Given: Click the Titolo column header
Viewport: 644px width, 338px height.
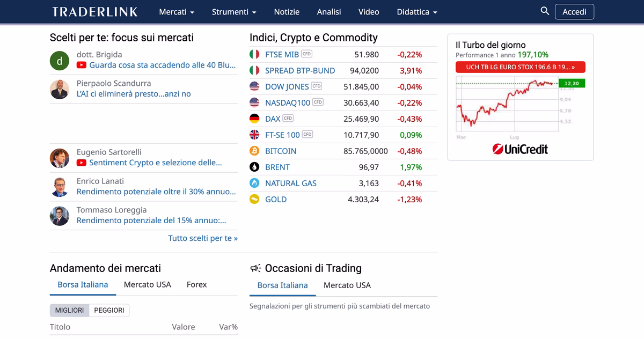Looking at the screenshot, I should [60, 327].
